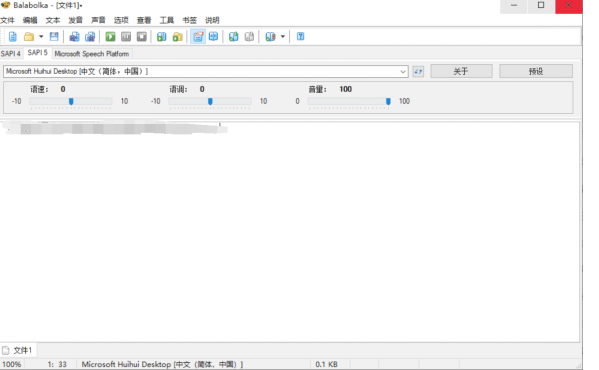Switch to the SAPI 4 tab
Image resolution: width=599 pixels, height=370 pixels.
tap(11, 53)
